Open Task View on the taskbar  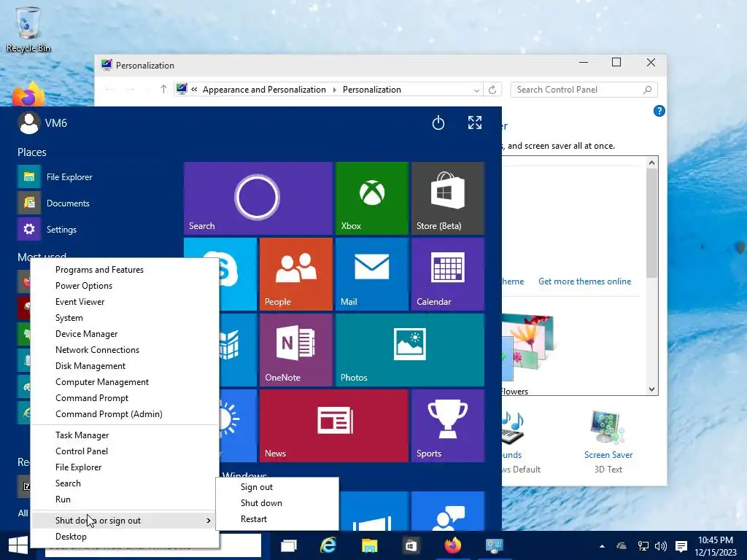point(289,545)
